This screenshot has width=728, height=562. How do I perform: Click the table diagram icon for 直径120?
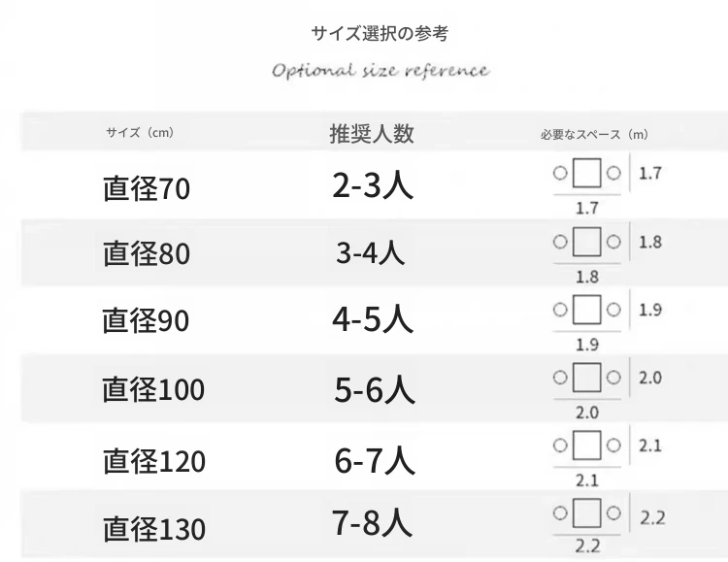(587, 445)
